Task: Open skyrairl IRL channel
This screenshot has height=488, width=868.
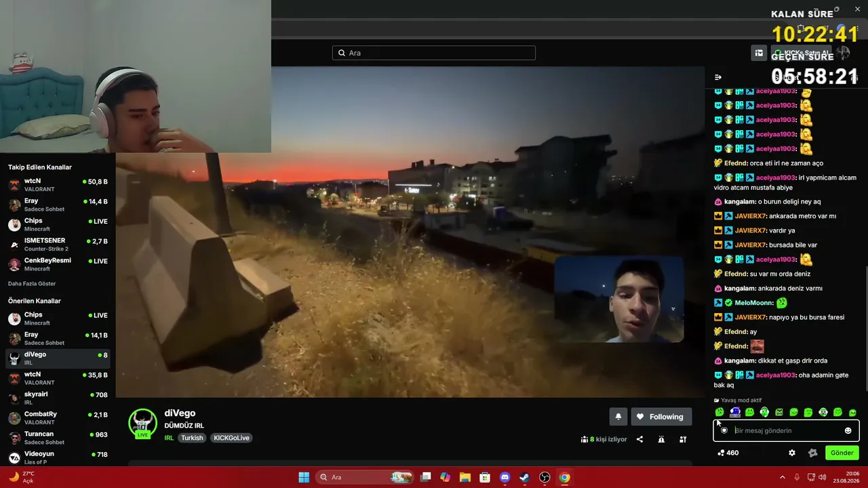Action: (58, 397)
